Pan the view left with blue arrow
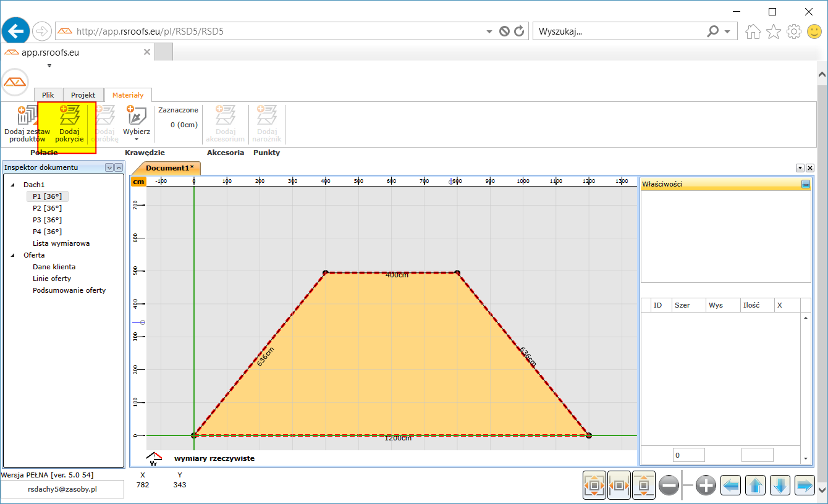 click(731, 485)
